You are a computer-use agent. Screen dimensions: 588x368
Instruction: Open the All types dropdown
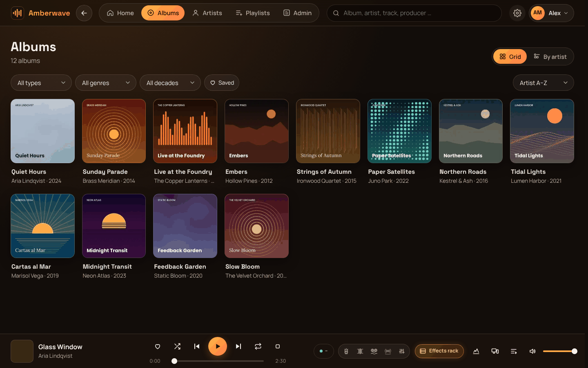(x=41, y=83)
